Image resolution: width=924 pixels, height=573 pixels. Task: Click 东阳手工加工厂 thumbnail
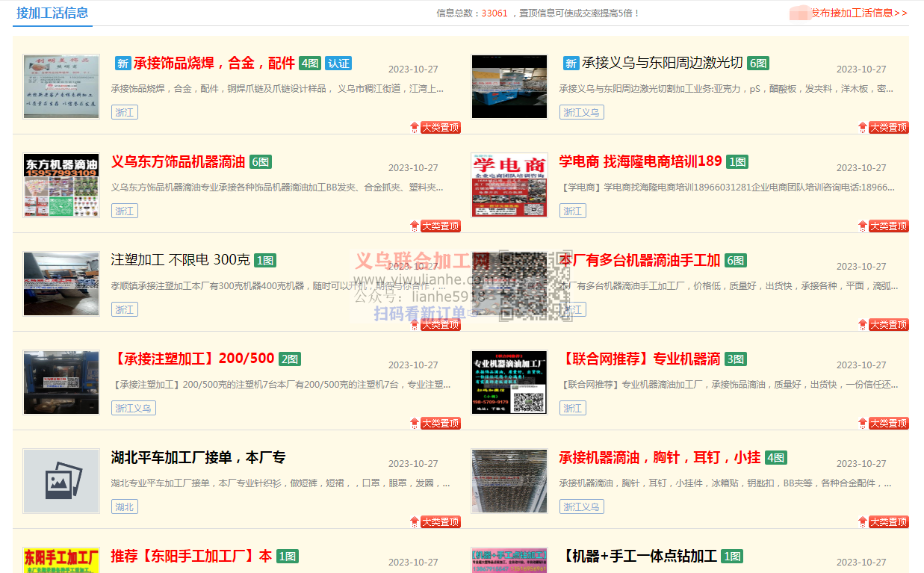pos(61,560)
